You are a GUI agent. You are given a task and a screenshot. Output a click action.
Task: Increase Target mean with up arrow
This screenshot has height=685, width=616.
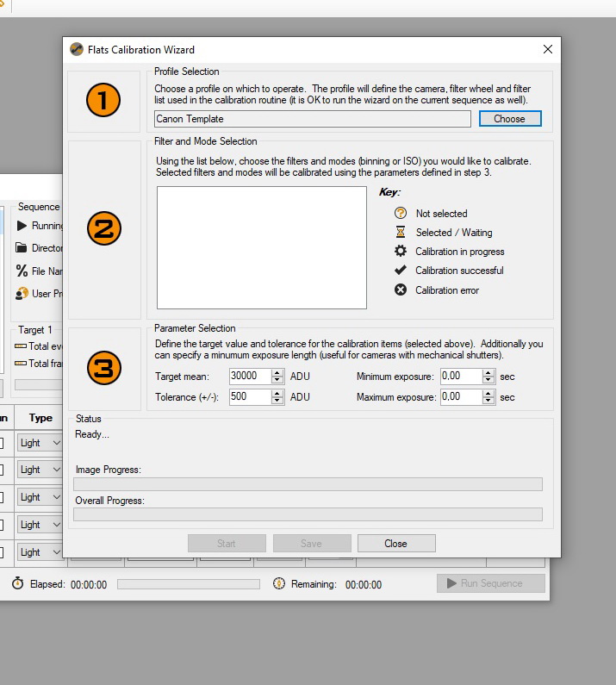pos(277,372)
